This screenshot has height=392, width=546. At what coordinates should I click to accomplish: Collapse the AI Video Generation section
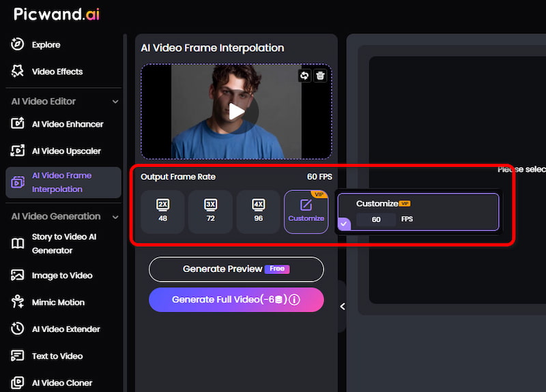click(x=115, y=217)
